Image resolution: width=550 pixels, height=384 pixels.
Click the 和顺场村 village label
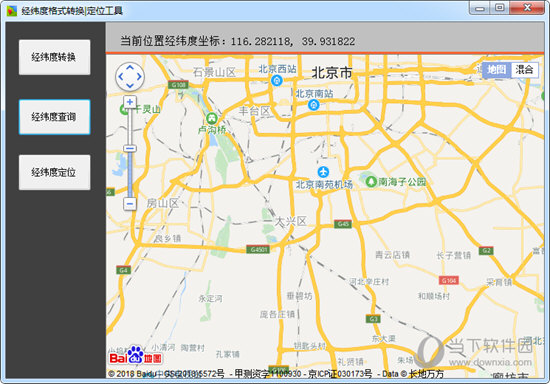coord(434,296)
